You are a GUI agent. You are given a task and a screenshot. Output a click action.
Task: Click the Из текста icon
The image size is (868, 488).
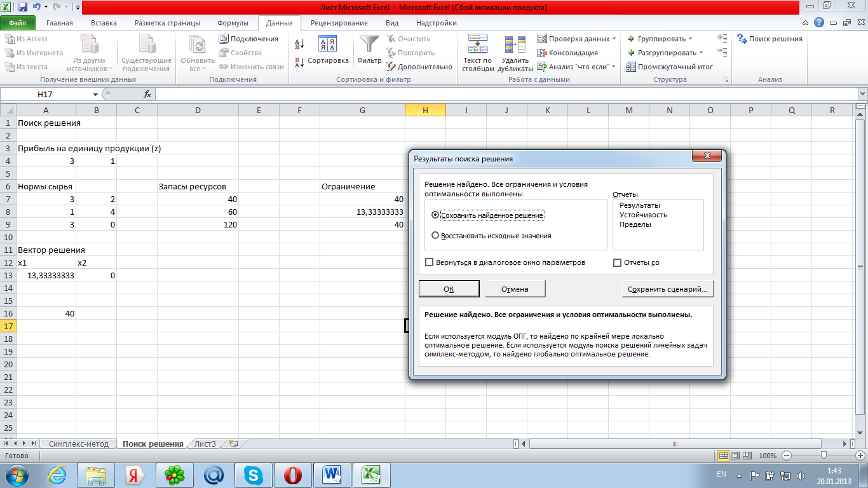[x=10, y=67]
